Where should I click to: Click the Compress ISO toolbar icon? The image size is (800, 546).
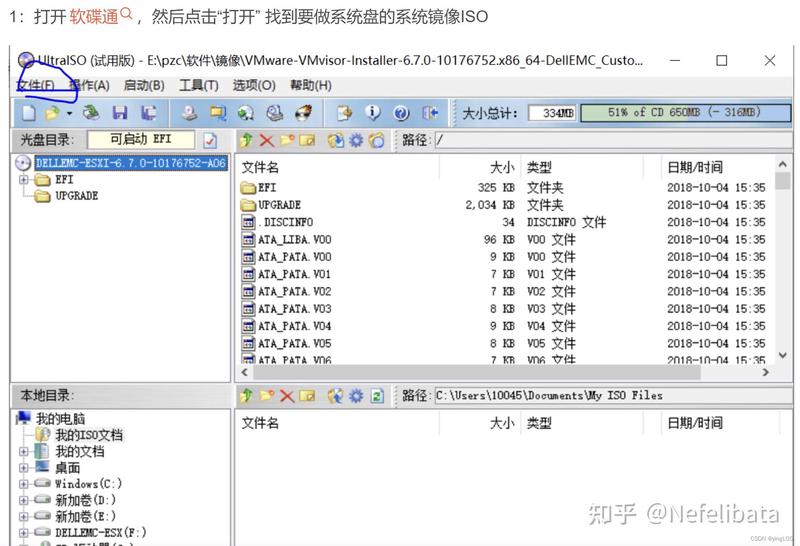pos(246,113)
